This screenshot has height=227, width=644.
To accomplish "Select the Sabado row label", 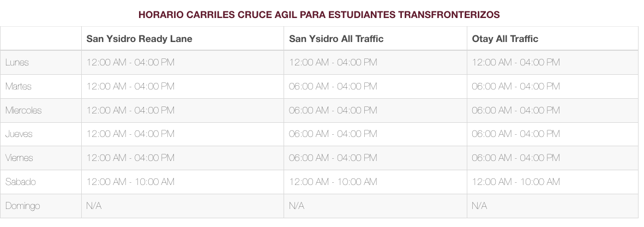I will click(21, 182).
